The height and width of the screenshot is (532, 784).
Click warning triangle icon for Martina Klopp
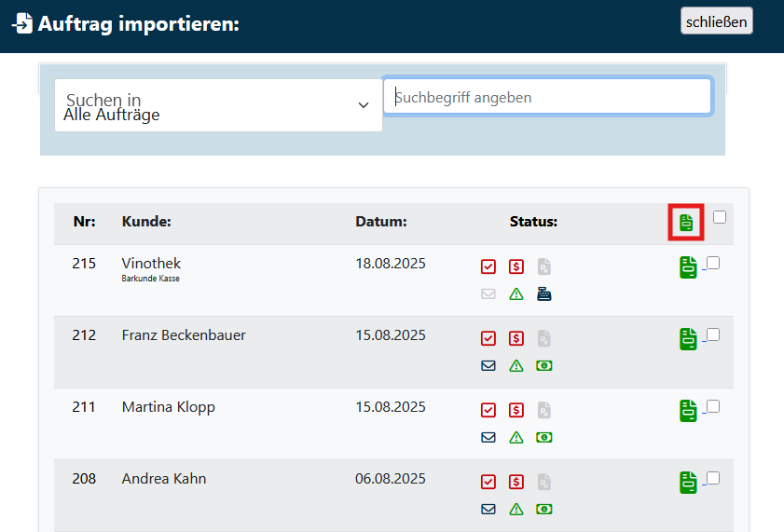[x=516, y=437]
